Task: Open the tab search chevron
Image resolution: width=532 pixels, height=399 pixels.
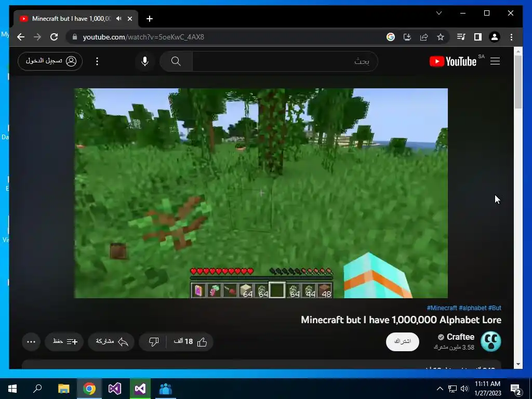Action: (x=438, y=13)
